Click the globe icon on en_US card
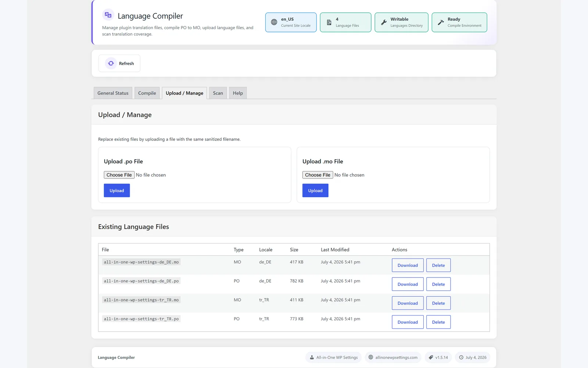The width and height of the screenshot is (588, 368). (274, 22)
